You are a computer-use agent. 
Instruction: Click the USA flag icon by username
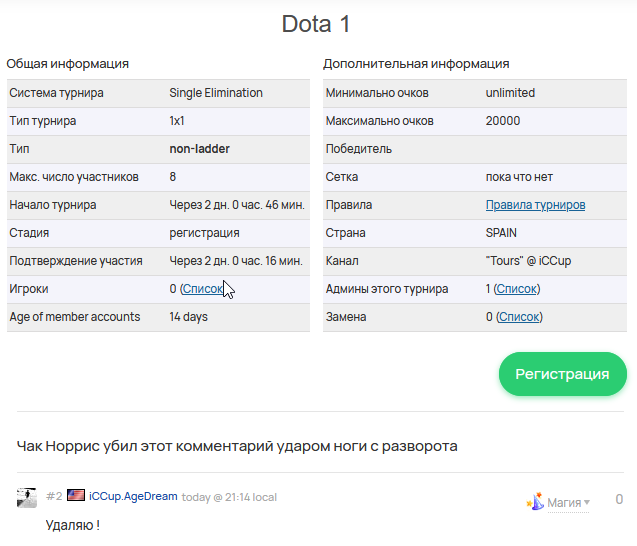click(x=76, y=496)
